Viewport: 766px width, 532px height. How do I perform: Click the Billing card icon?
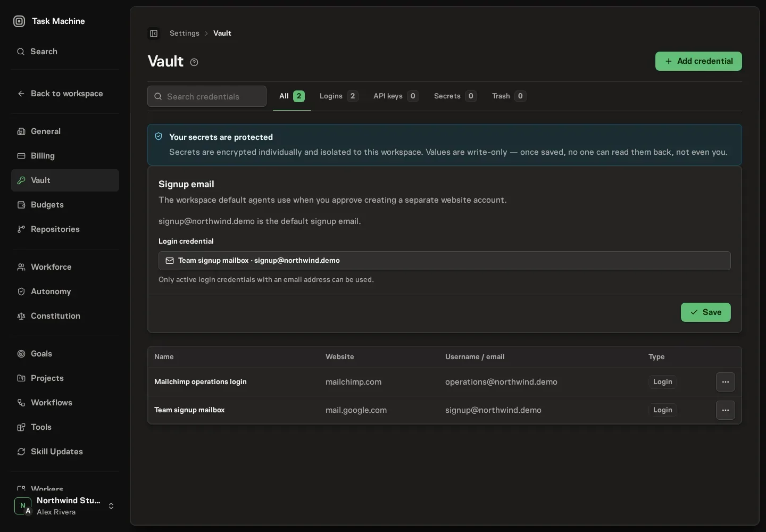pyautogui.click(x=21, y=156)
